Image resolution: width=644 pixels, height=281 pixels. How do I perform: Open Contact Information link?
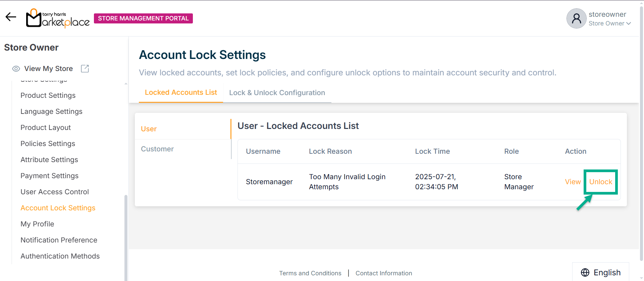[x=384, y=273]
